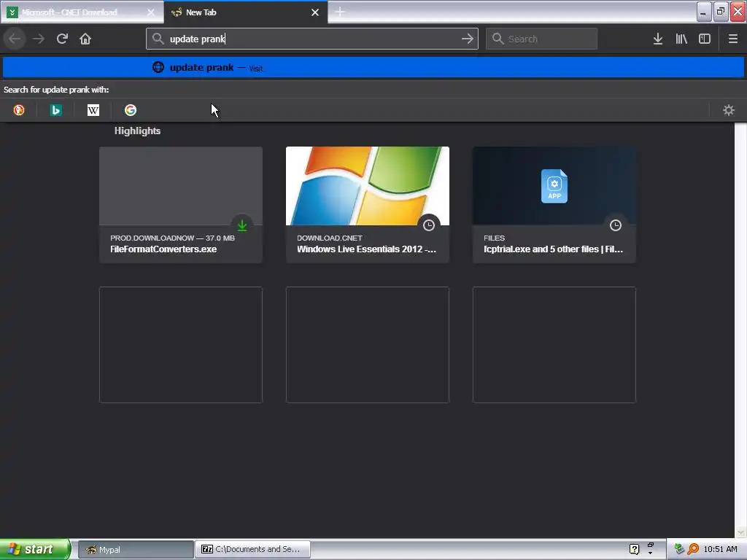Click the magnifier icon in the search box
The image size is (747, 560).
(498, 39)
